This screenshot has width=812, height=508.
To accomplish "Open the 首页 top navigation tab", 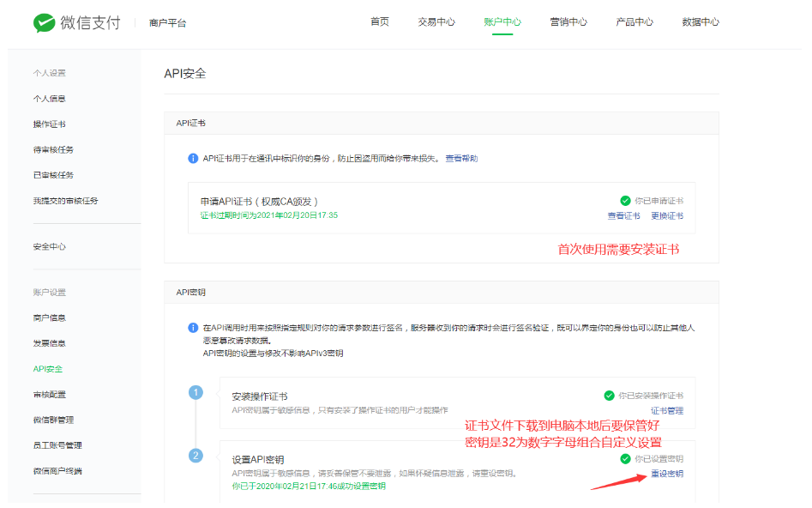I will (x=380, y=21).
